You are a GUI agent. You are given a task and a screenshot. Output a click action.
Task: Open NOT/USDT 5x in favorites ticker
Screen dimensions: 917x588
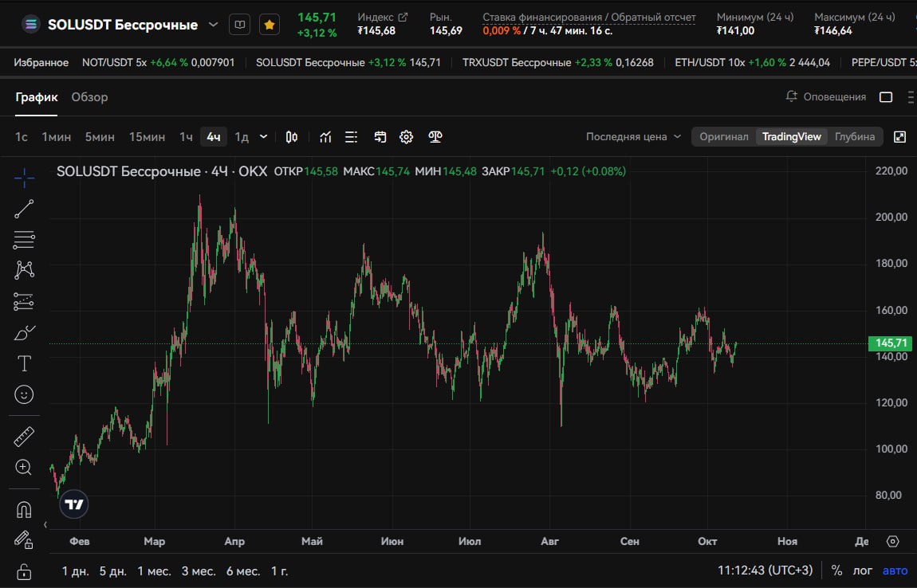(158, 62)
